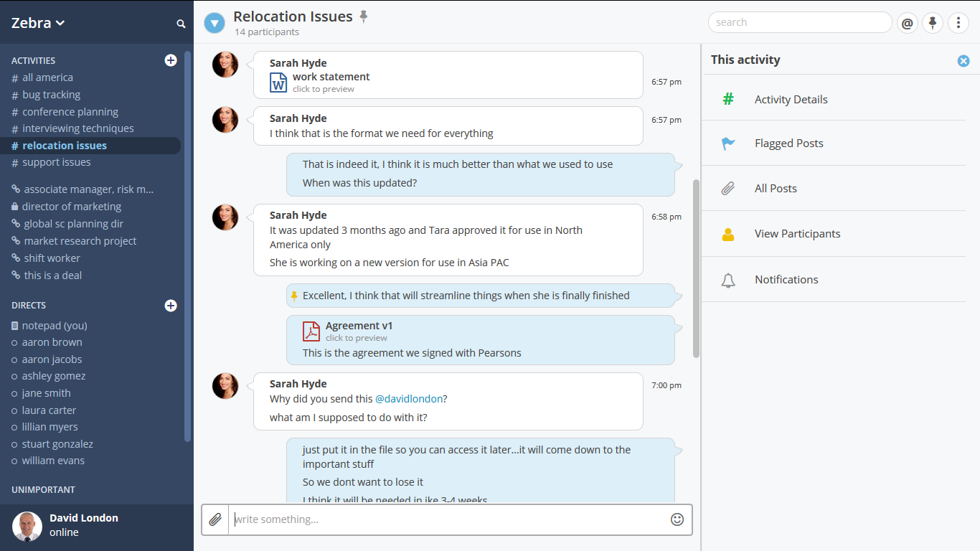This screenshot has height=551, width=980.
Task: Open direct chat with laura carter
Action: click(x=49, y=410)
